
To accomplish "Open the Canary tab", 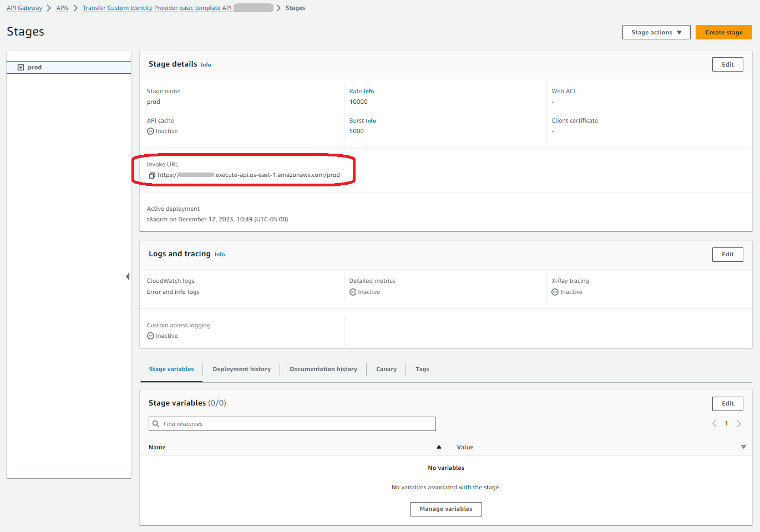I will (x=386, y=369).
